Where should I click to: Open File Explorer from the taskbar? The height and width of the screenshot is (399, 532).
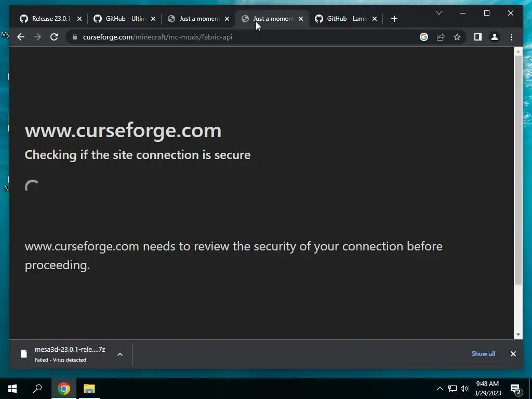coord(89,389)
